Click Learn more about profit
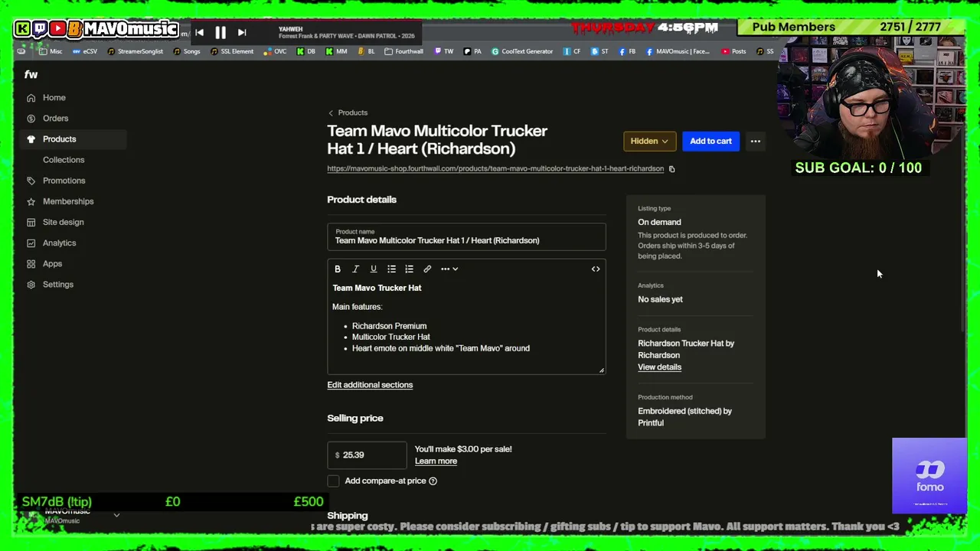The height and width of the screenshot is (551, 980). 436,461
